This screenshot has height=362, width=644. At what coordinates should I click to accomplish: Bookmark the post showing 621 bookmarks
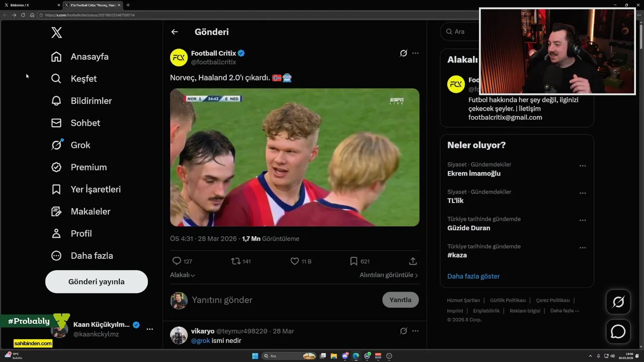[x=354, y=261]
